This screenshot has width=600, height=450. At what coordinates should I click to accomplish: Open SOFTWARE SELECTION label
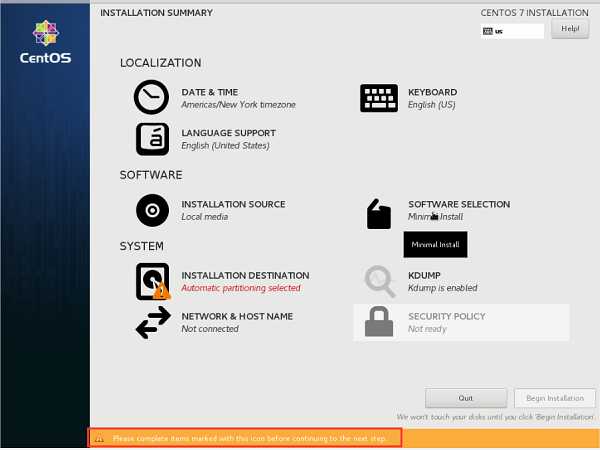(x=459, y=204)
